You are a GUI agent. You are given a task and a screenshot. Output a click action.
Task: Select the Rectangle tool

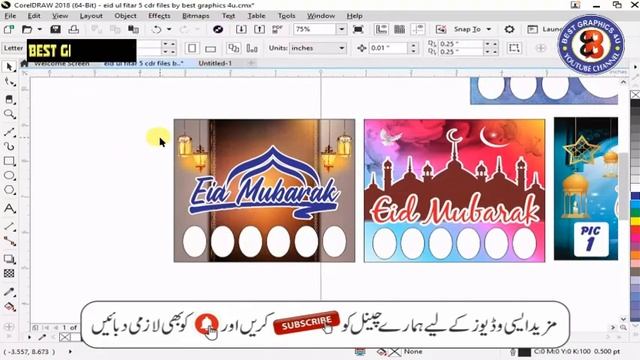pos(9,161)
